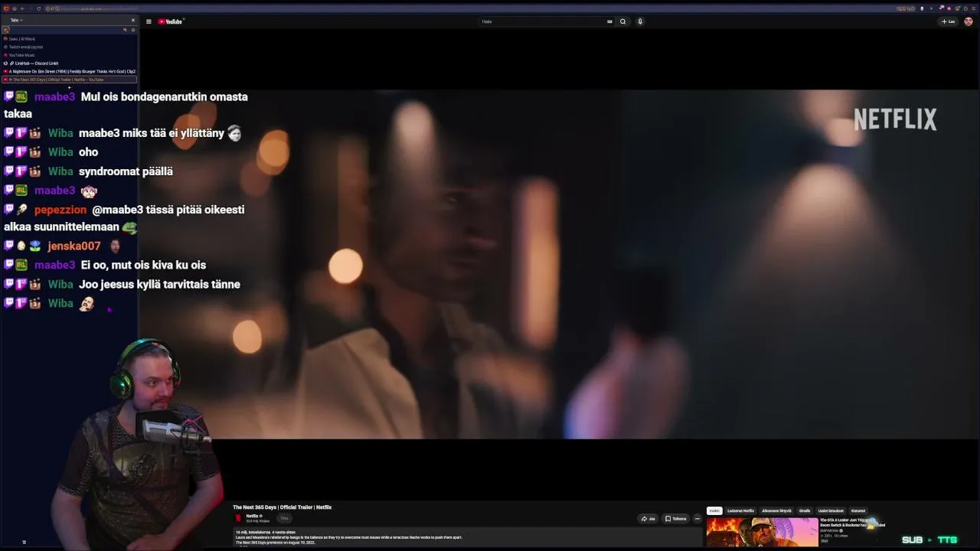Screen dimensions: 980x551
Task: Click the maabe3 username on the bondage message
Action: pos(55,96)
